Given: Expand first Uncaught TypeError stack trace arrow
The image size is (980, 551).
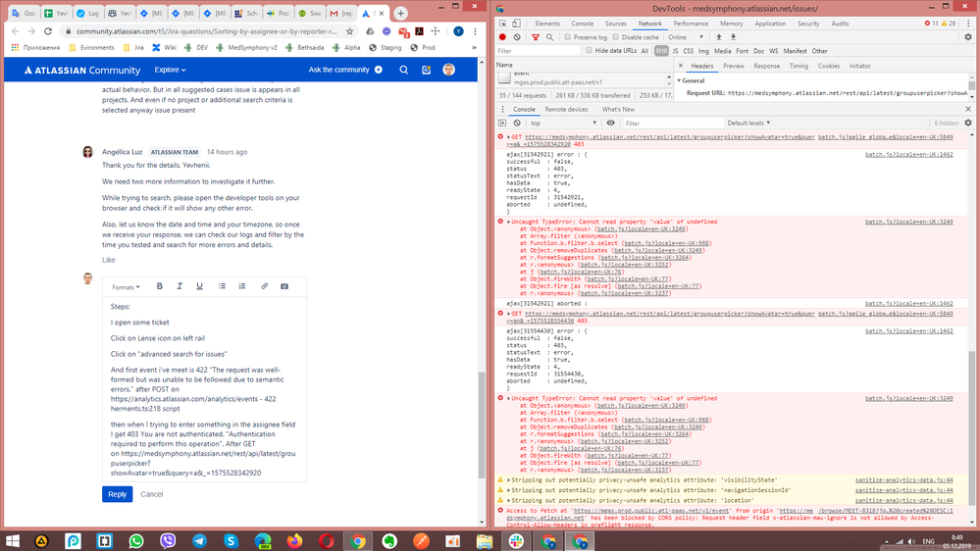Looking at the screenshot, I should tap(508, 222).
